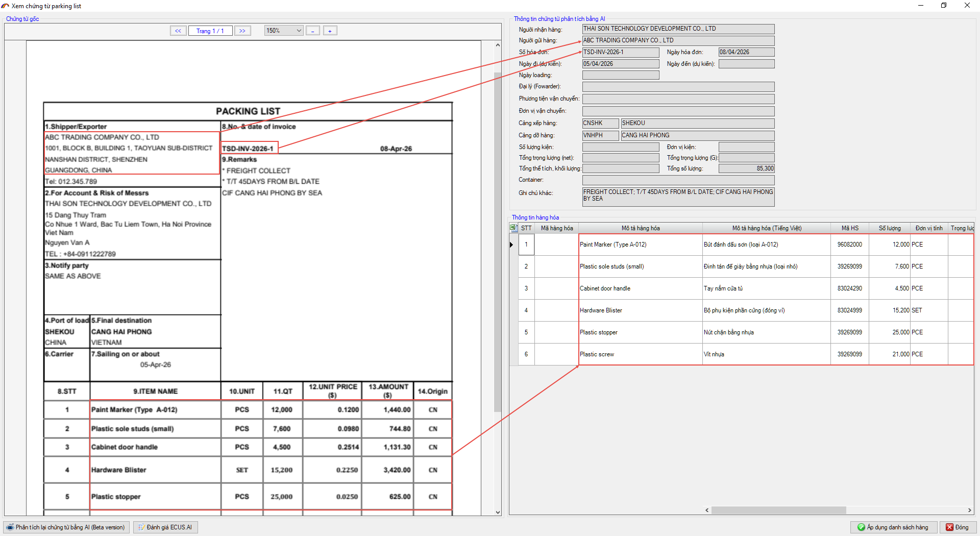Click the Mã HS column header
This screenshot has width=980, height=536.
[850, 228]
